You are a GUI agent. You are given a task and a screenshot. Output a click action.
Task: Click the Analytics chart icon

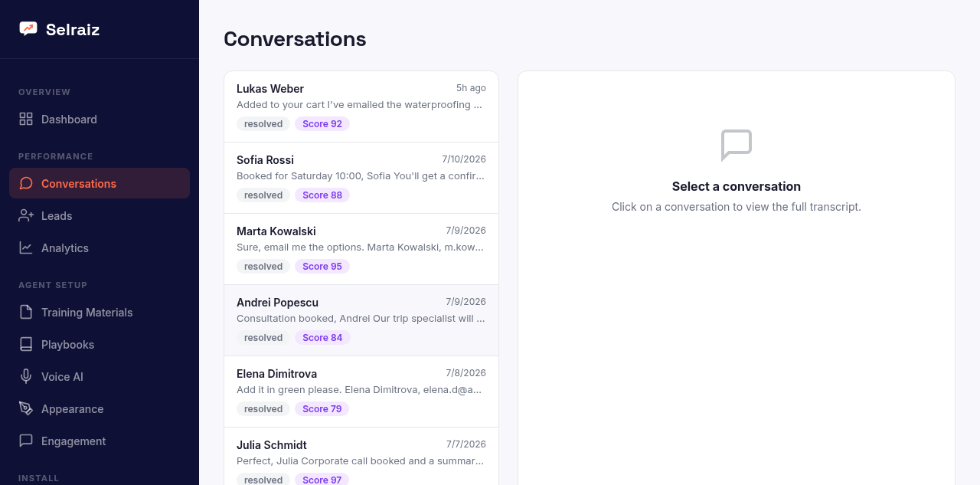[26, 247]
